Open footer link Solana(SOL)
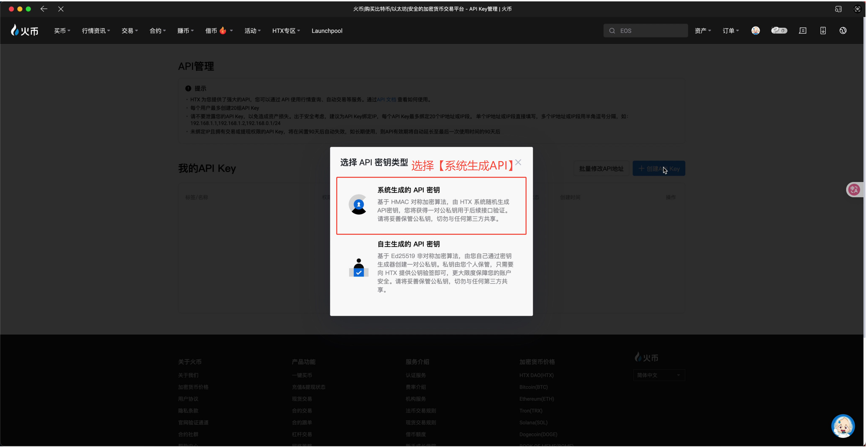Viewport: 868px width, 447px height. (533, 422)
